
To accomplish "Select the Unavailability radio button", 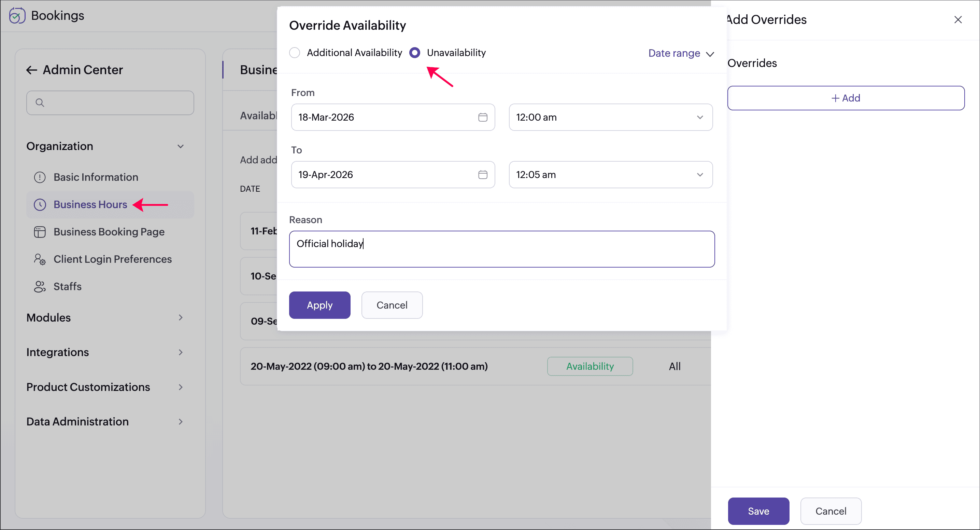I will pyautogui.click(x=415, y=53).
